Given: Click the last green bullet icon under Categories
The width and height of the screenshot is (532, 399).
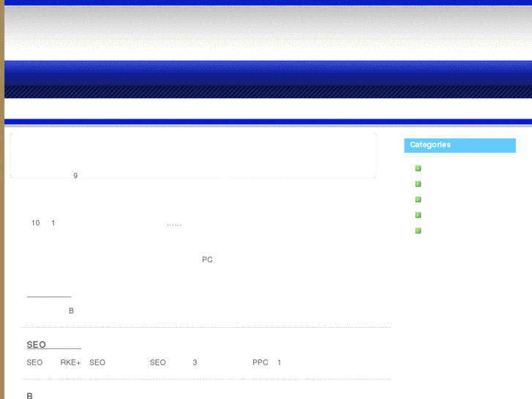Looking at the screenshot, I should [418, 231].
